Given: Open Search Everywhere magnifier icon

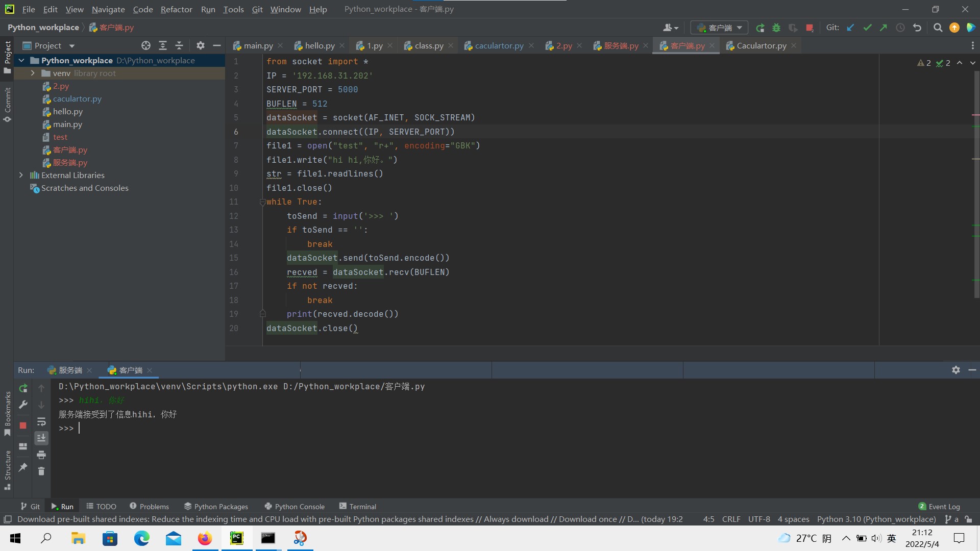Looking at the screenshot, I should (938, 28).
